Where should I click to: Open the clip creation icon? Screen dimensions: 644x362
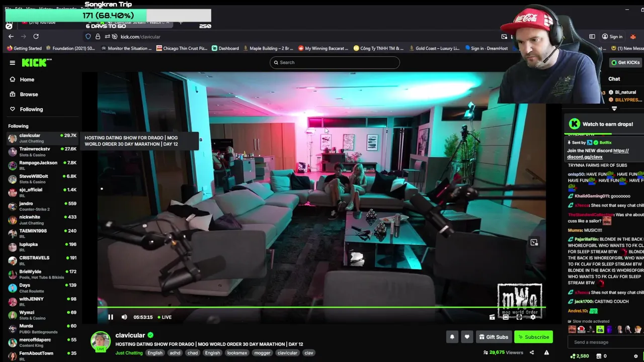(x=492, y=317)
